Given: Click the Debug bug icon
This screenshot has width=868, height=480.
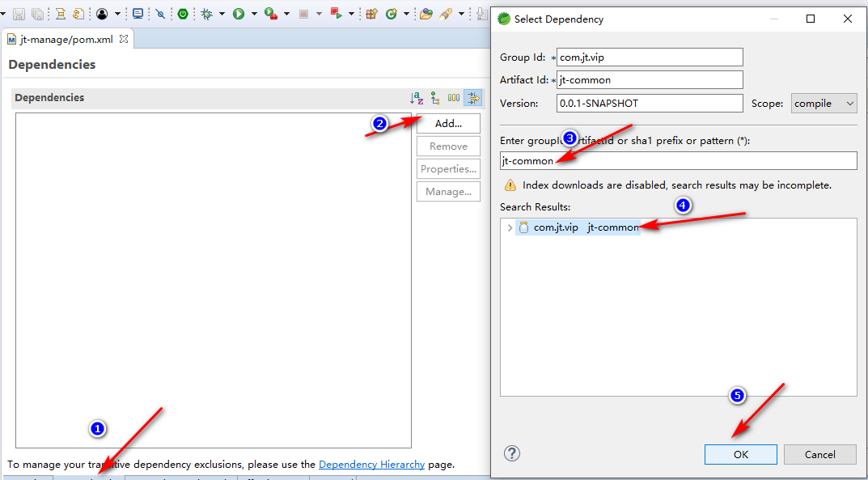Looking at the screenshot, I should 207,14.
